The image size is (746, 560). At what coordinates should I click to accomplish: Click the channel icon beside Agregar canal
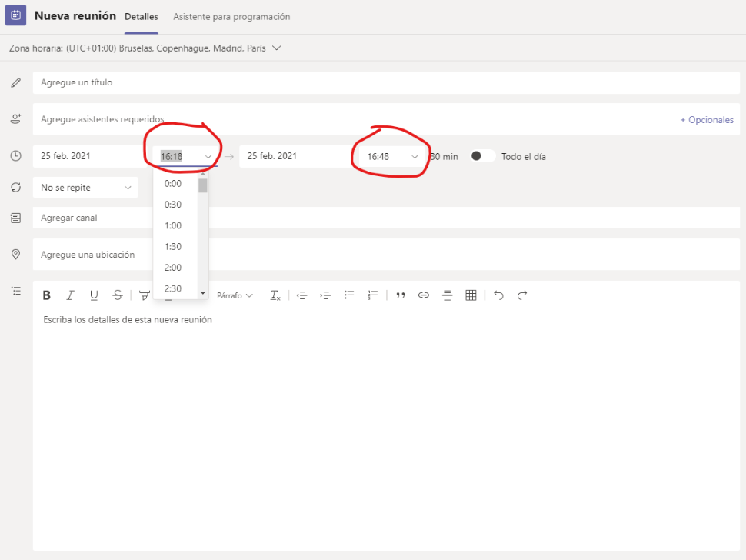(x=15, y=218)
